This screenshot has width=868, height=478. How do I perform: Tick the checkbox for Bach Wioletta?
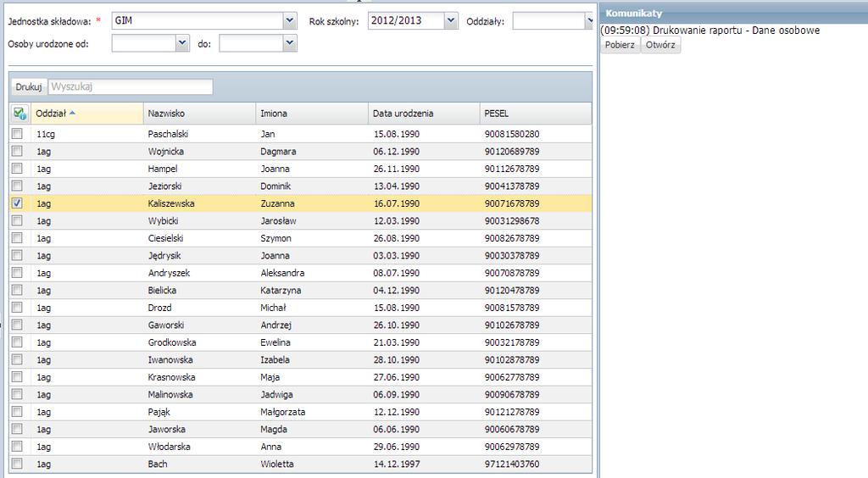17,464
